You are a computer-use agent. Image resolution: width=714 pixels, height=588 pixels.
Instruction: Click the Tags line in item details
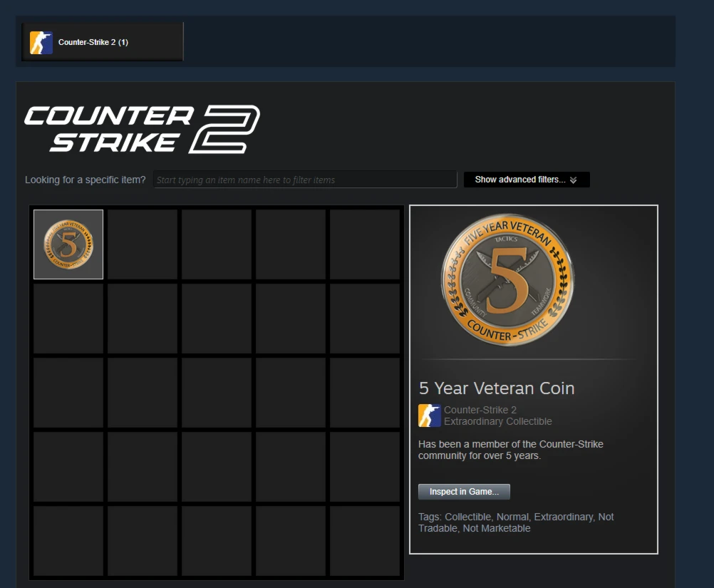[x=516, y=522]
